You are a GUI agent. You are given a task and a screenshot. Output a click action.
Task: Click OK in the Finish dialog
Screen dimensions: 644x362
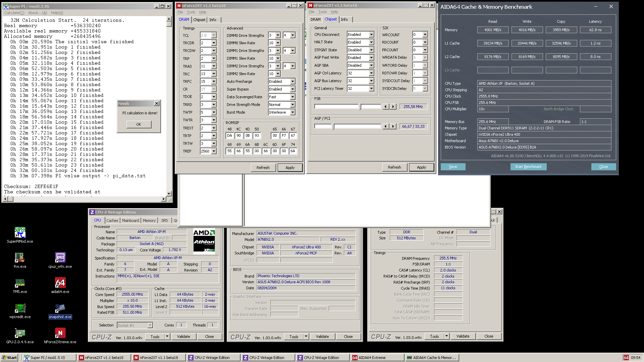tap(139, 124)
